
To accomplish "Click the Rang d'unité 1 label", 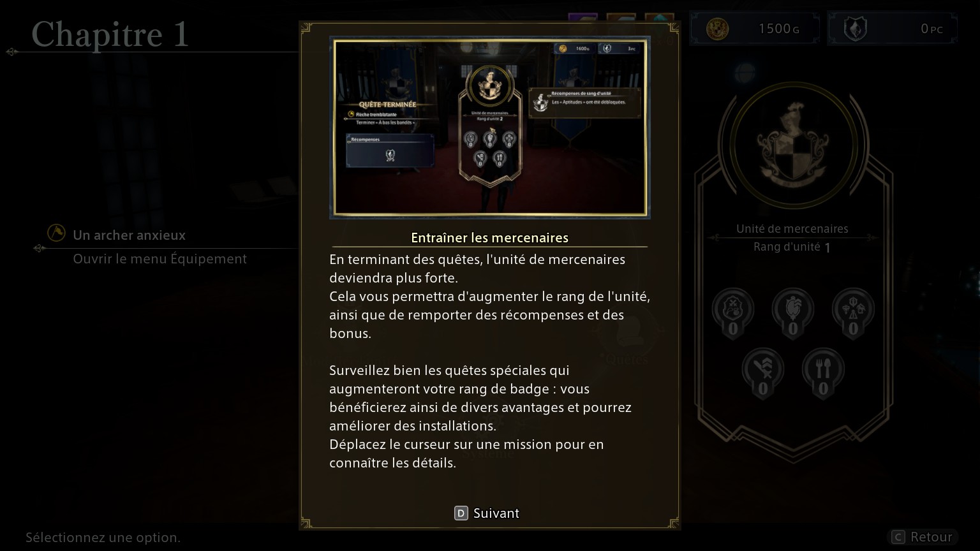I will tap(792, 247).
